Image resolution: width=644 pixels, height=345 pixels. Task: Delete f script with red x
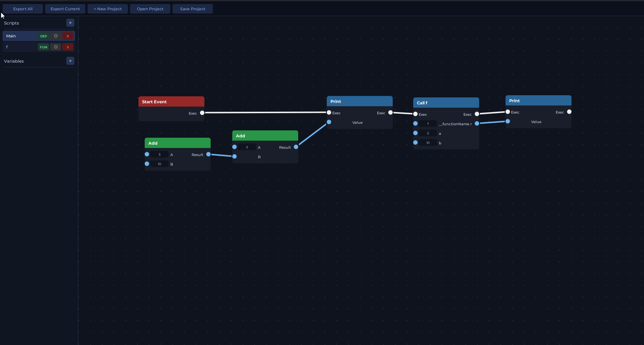[68, 47]
